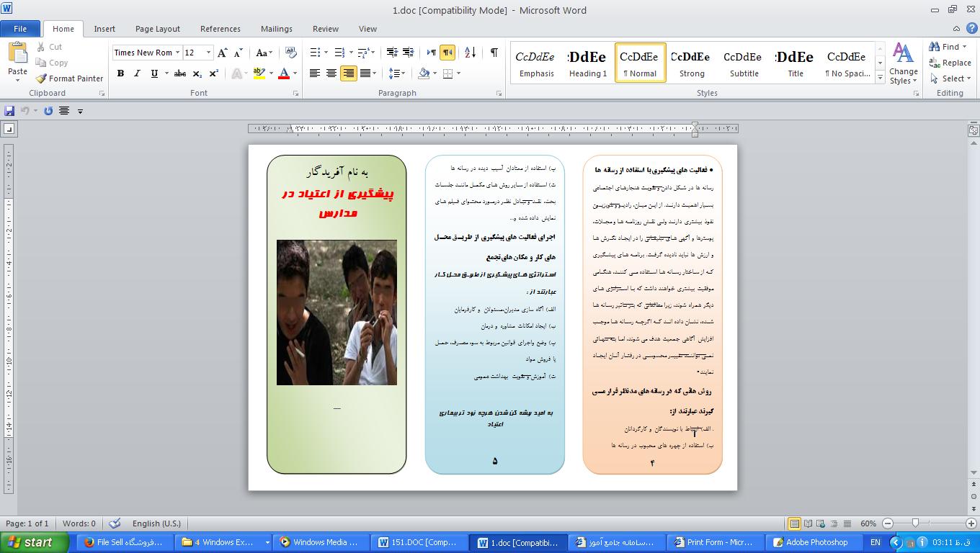Set left-to-right text direction
Screen dimensions: 980x553
(432, 53)
